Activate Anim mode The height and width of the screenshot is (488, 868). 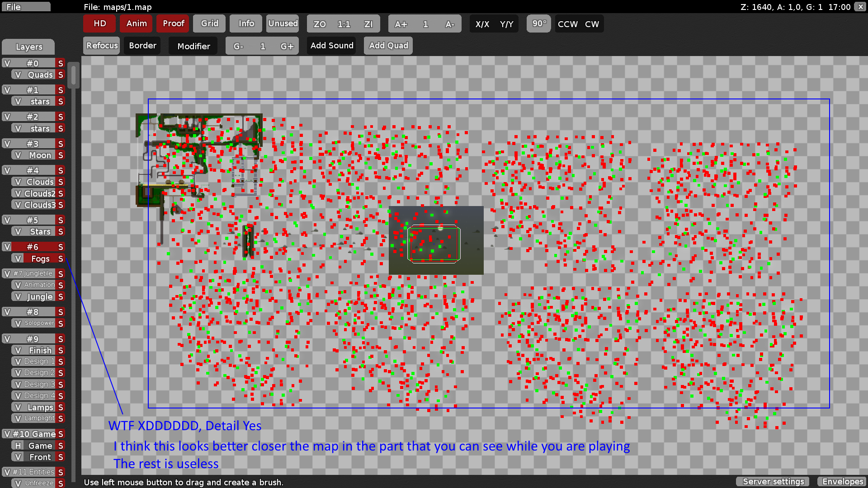pos(136,23)
